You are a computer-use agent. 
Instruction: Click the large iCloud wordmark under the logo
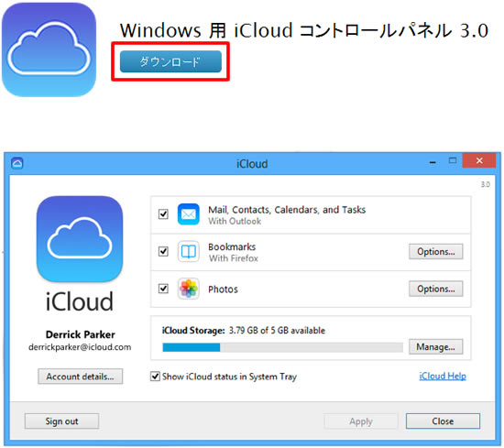click(x=80, y=301)
